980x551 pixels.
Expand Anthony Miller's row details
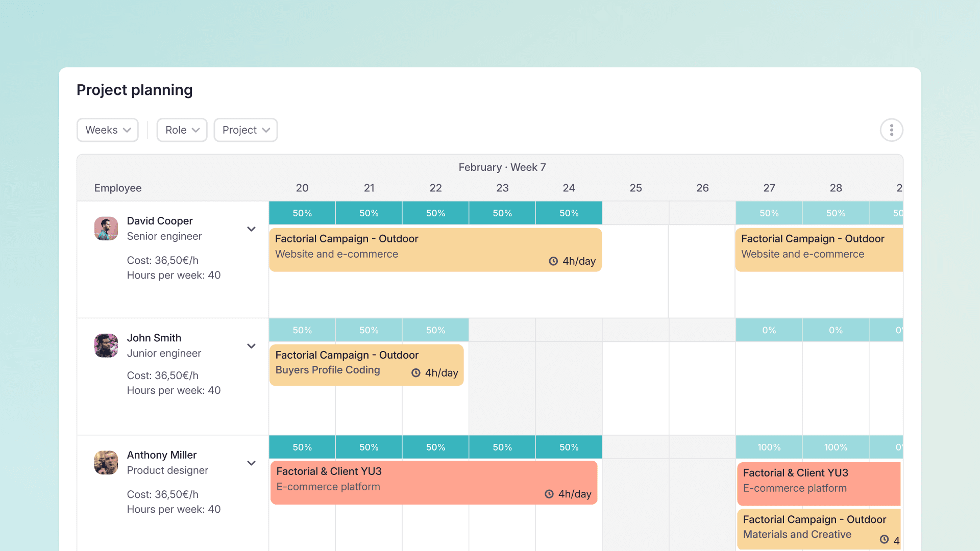251,463
